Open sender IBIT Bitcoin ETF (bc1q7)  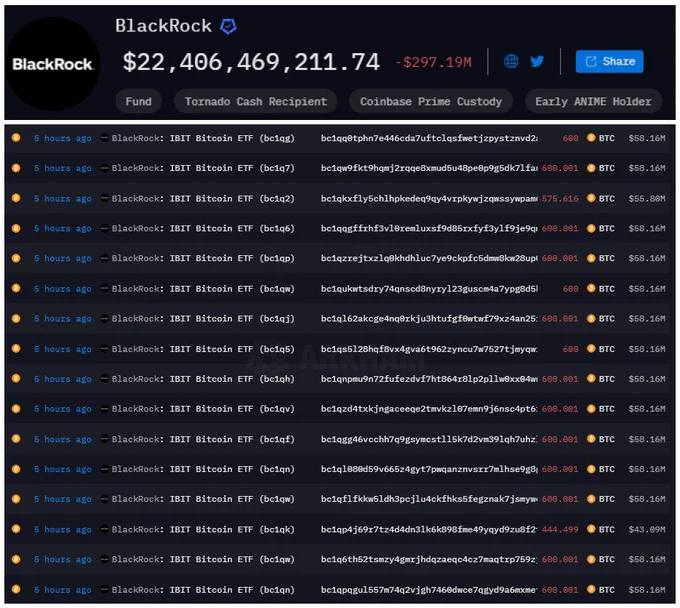click(x=203, y=168)
